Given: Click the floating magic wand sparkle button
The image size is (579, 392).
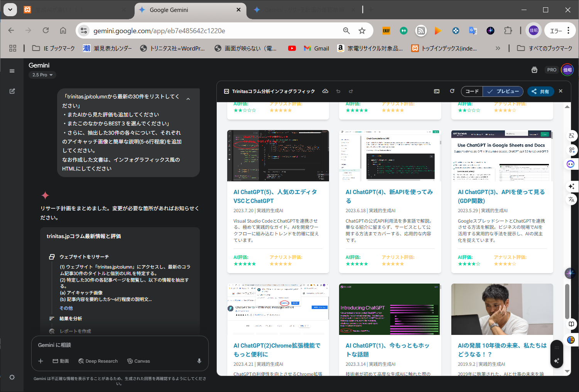Looking at the screenshot, I should point(557,361).
